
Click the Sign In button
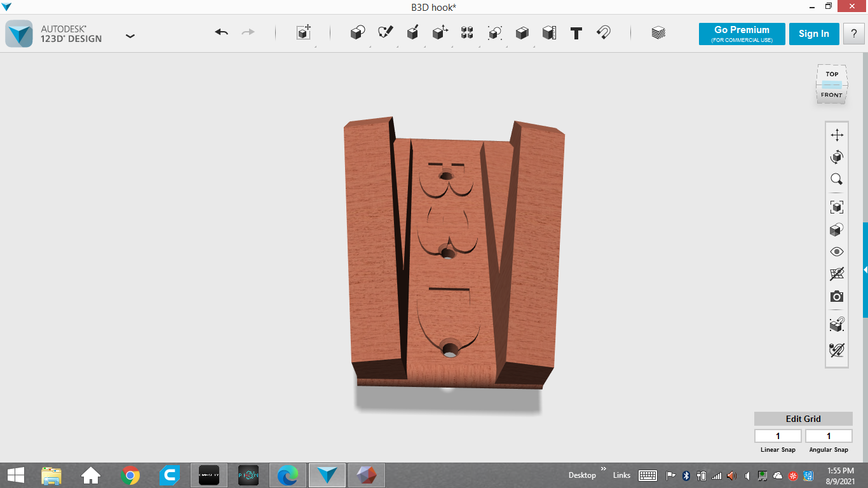click(x=813, y=34)
